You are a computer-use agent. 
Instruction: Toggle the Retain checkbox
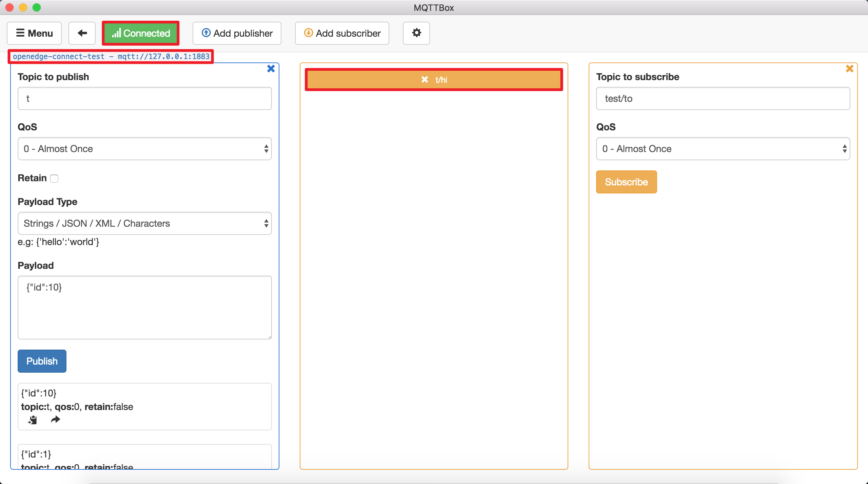54,179
